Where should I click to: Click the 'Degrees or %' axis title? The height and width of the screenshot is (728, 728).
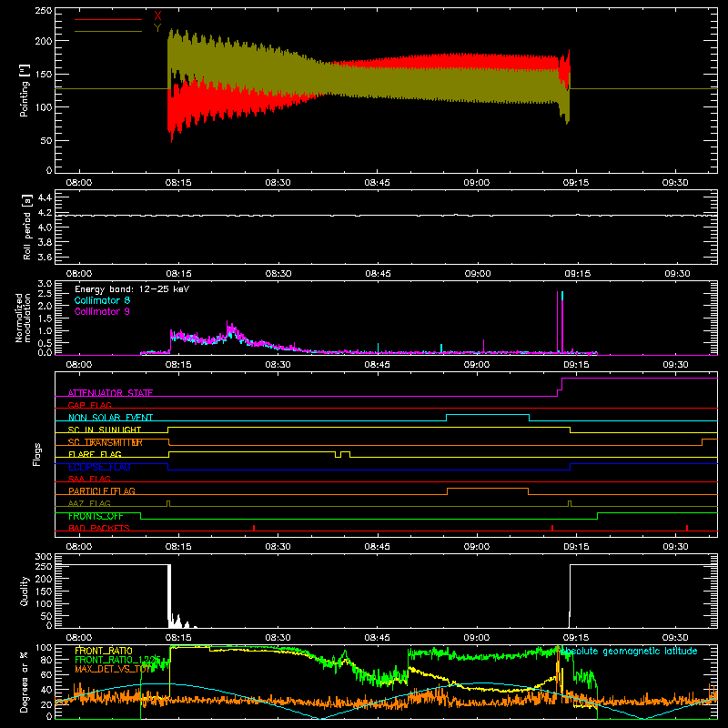(25, 682)
